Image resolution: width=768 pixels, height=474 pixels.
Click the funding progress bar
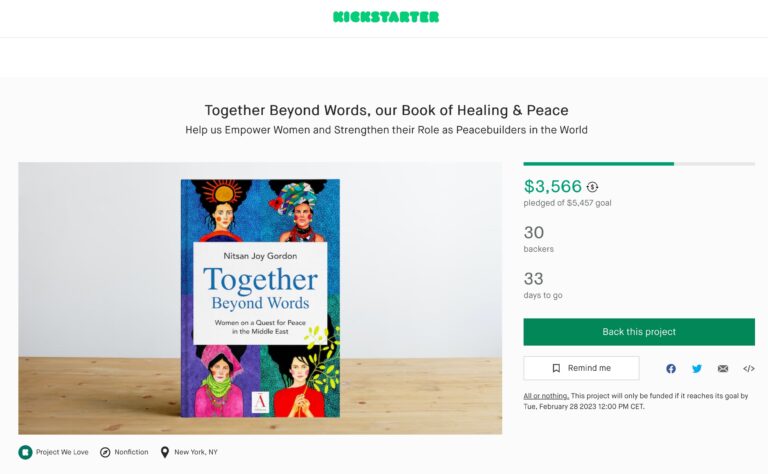click(x=639, y=164)
